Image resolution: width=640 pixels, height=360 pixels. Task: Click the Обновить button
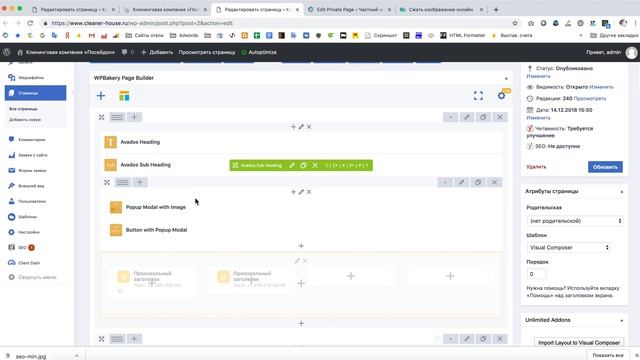[x=605, y=167]
